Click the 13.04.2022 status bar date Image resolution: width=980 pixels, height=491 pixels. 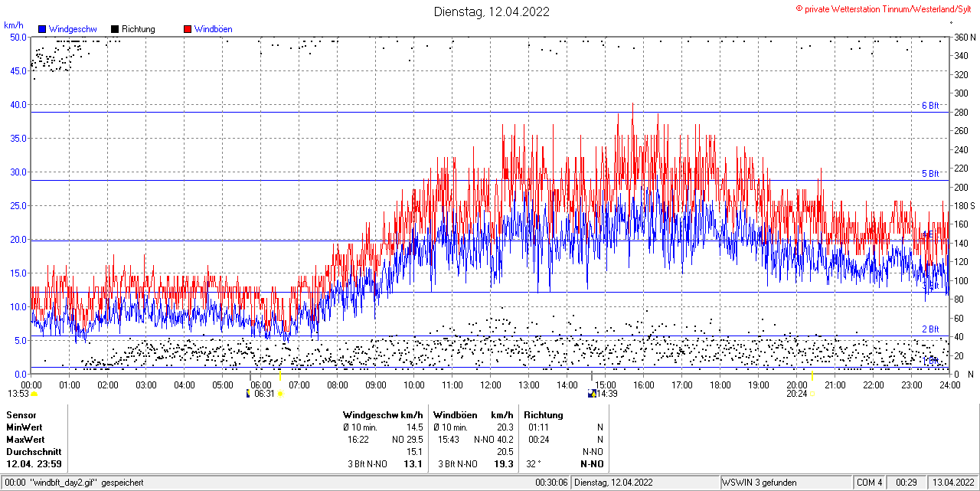952,483
